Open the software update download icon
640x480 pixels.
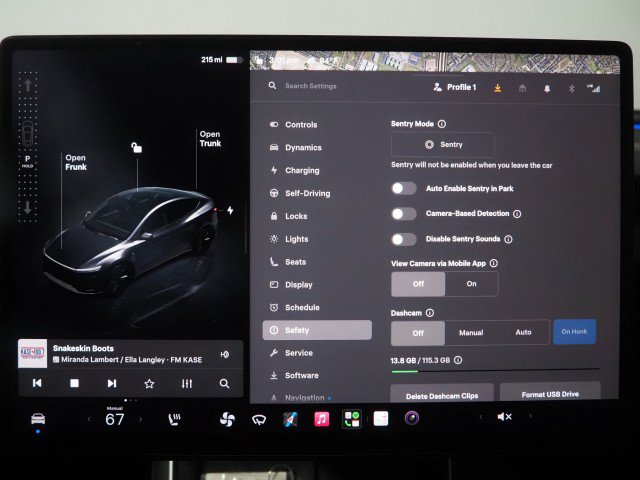pos(498,88)
